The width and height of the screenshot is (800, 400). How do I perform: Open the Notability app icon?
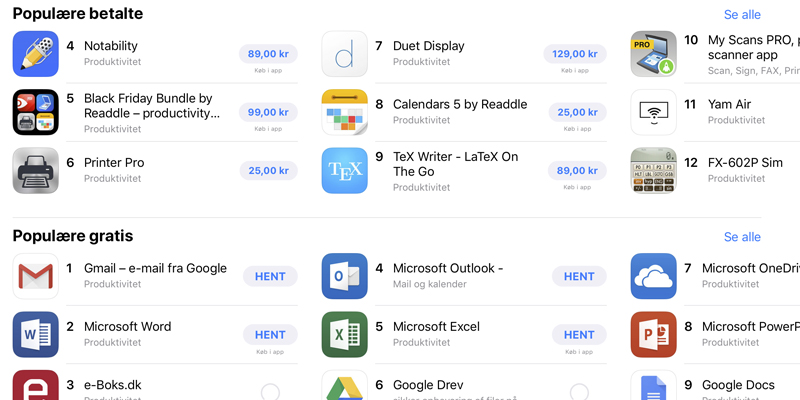(x=35, y=54)
